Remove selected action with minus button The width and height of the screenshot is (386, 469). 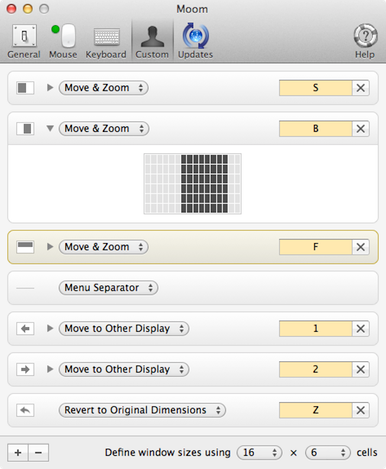pyautogui.click(x=39, y=452)
